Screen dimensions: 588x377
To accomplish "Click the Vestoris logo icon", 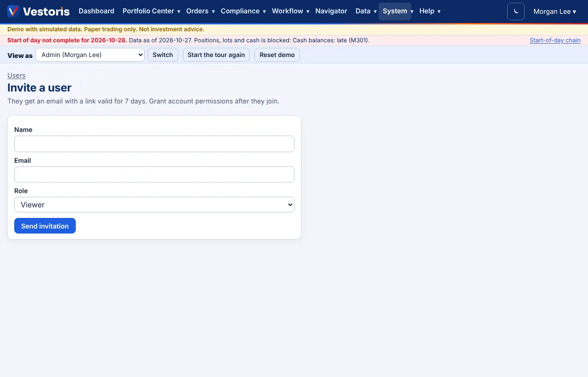I will [13, 11].
